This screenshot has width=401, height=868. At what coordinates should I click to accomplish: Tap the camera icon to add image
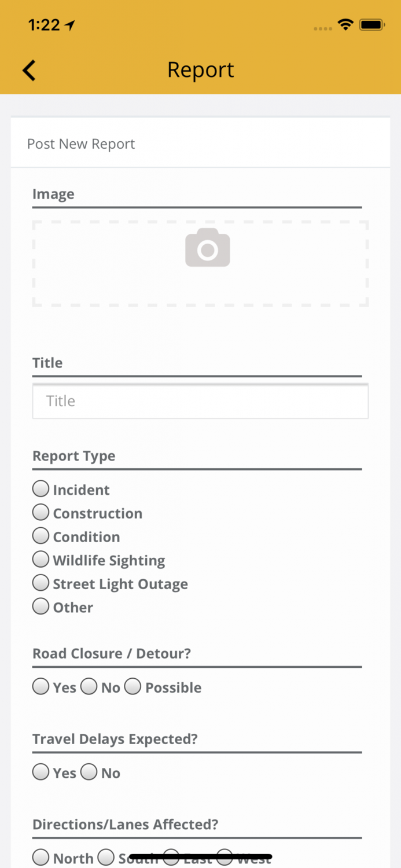click(x=207, y=248)
